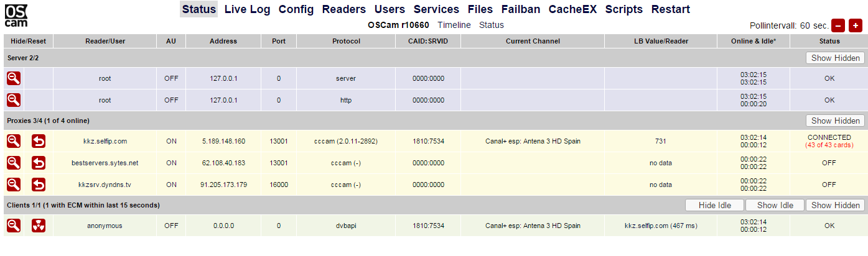Click Hide Idle in Clients section
The image size is (868, 256).
click(714, 205)
